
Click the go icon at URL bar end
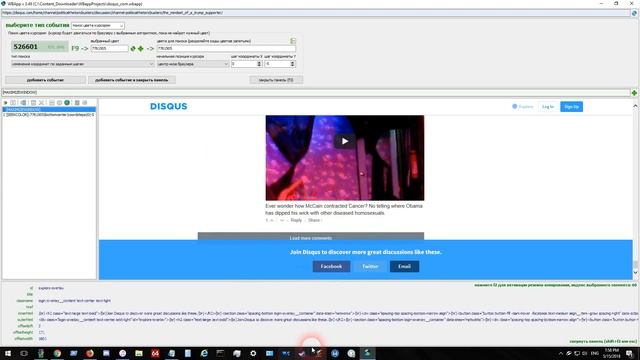634,13
